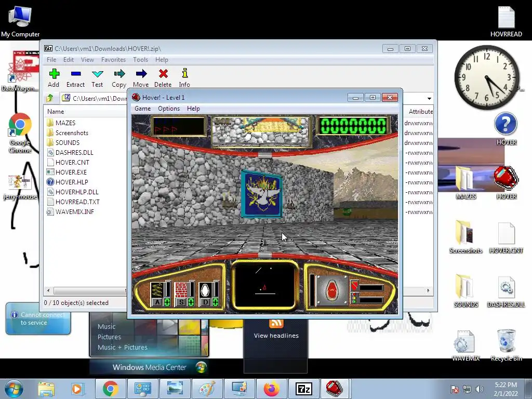The height and width of the screenshot is (399, 532).
Task: Click the brick wall S pod in Hover dashboard
Action: tap(184, 294)
